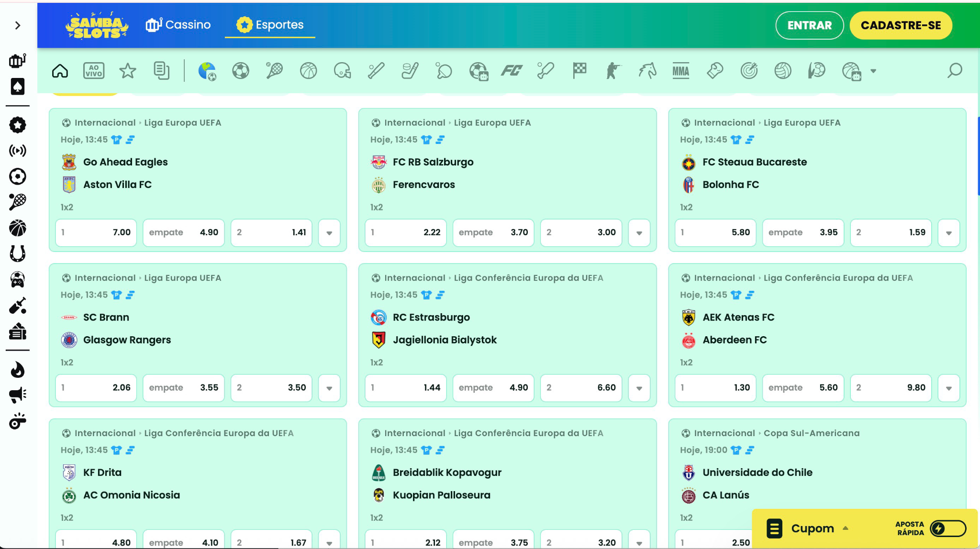Expand more markets for AEK Atenas FC match
This screenshot has width=980, height=549.
point(949,388)
